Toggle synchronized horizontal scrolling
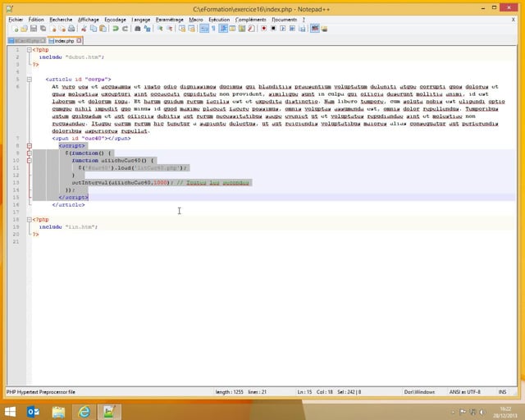The image size is (525, 420). (191, 29)
